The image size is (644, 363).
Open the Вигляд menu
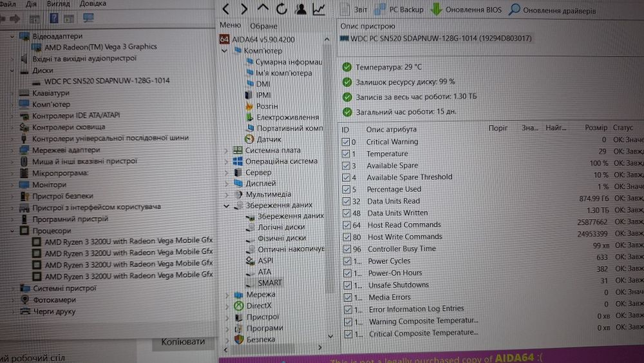58,4
